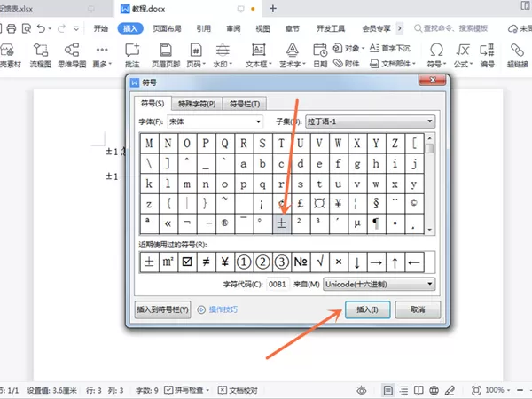
Task: Insert word art (艺术字)
Action: point(292,55)
